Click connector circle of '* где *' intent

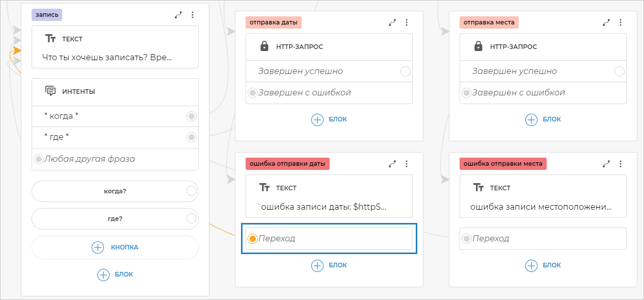pos(192,137)
